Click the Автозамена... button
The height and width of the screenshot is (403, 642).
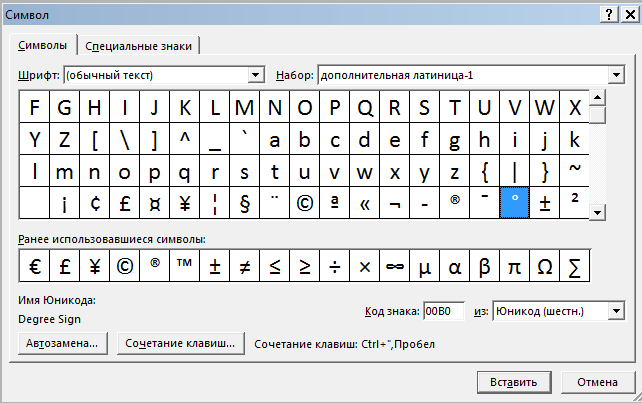pos(63,344)
